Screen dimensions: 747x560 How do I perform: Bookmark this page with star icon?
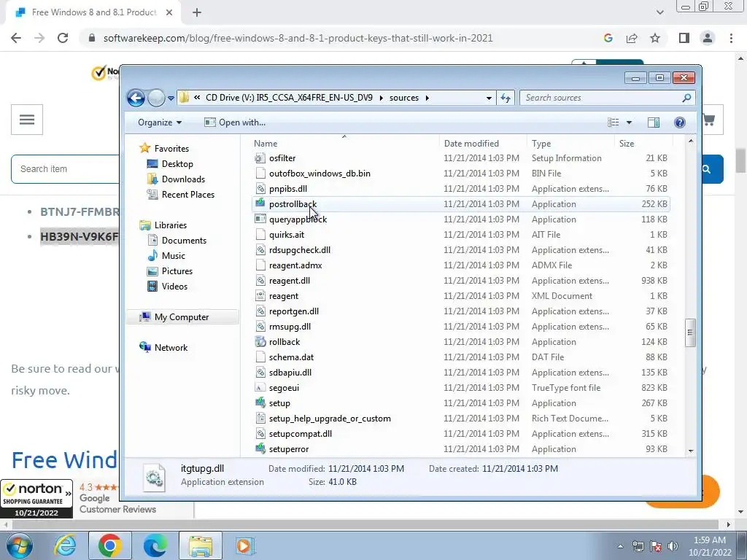coord(655,38)
